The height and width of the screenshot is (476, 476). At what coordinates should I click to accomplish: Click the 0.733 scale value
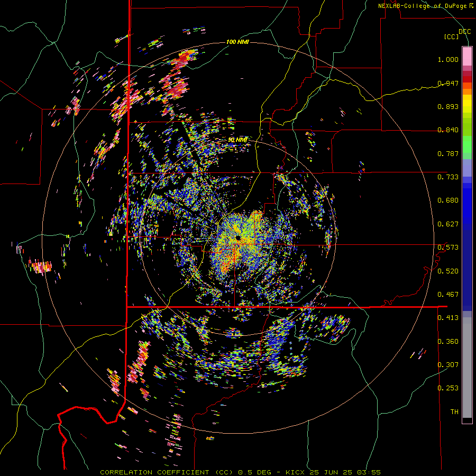click(x=448, y=177)
